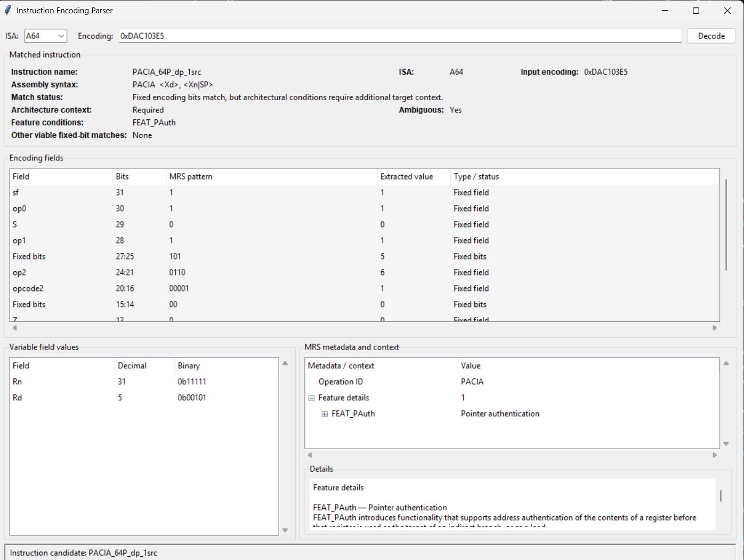Click the Value column header in metadata
This screenshot has width=744, height=560.
tap(588, 366)
